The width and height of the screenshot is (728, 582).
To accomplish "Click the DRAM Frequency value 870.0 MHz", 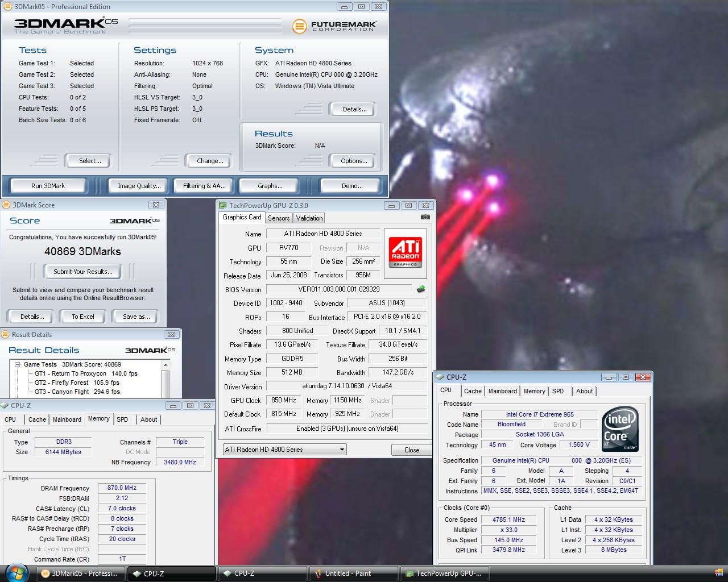I will [122, 488].
